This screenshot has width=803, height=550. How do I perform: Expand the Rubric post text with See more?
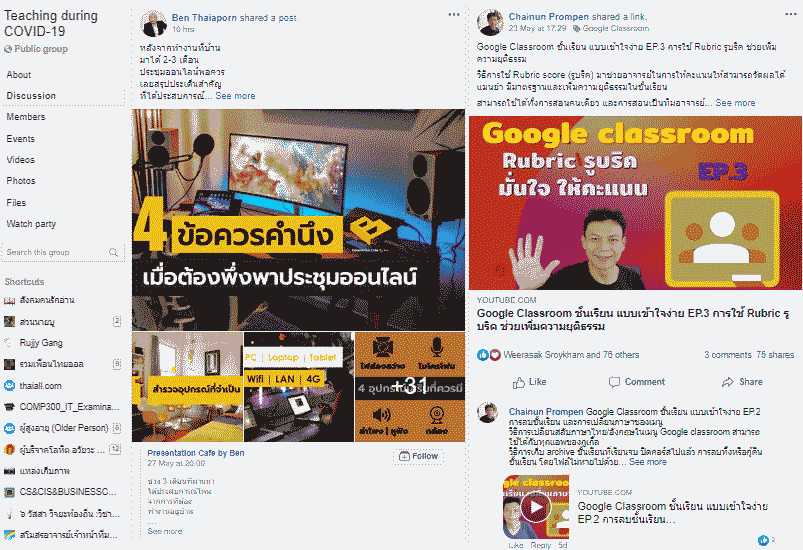(x=735, y=103)
